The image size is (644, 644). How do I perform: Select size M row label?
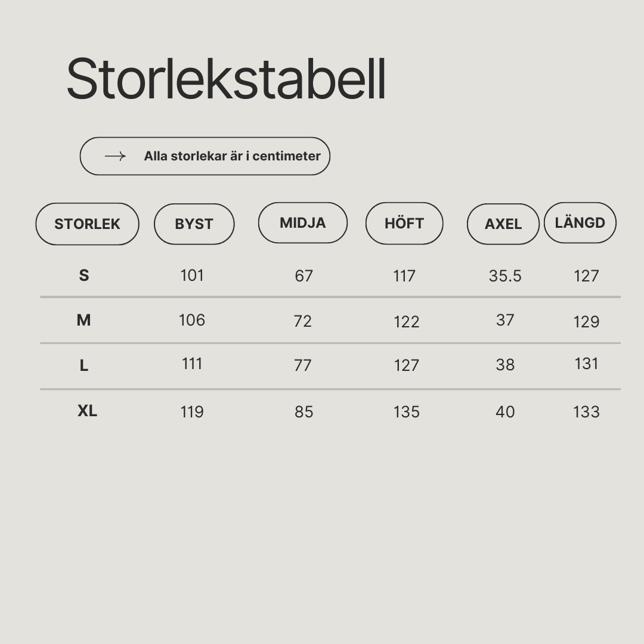click(83, 320)
